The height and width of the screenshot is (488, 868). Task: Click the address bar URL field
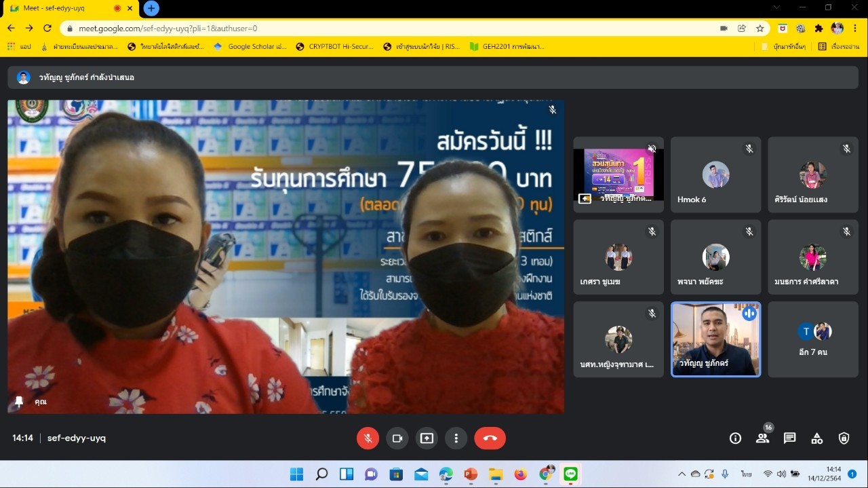[x=393, y=29]
